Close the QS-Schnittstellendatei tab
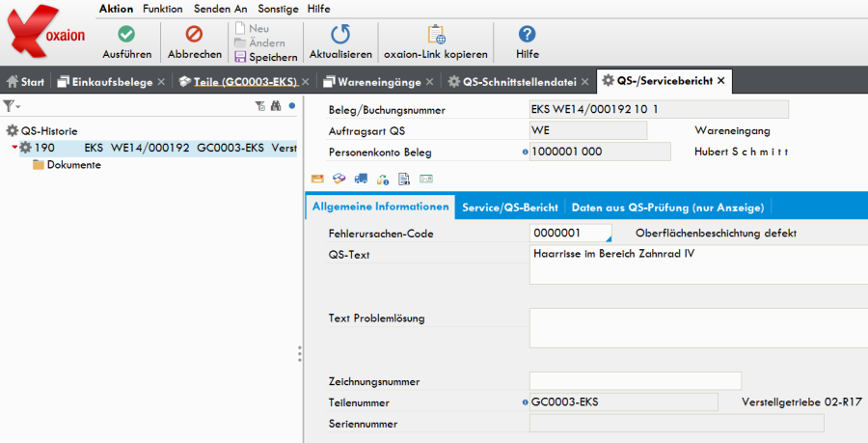The width and height of the screenshot is (868, 443). (585, 82)
